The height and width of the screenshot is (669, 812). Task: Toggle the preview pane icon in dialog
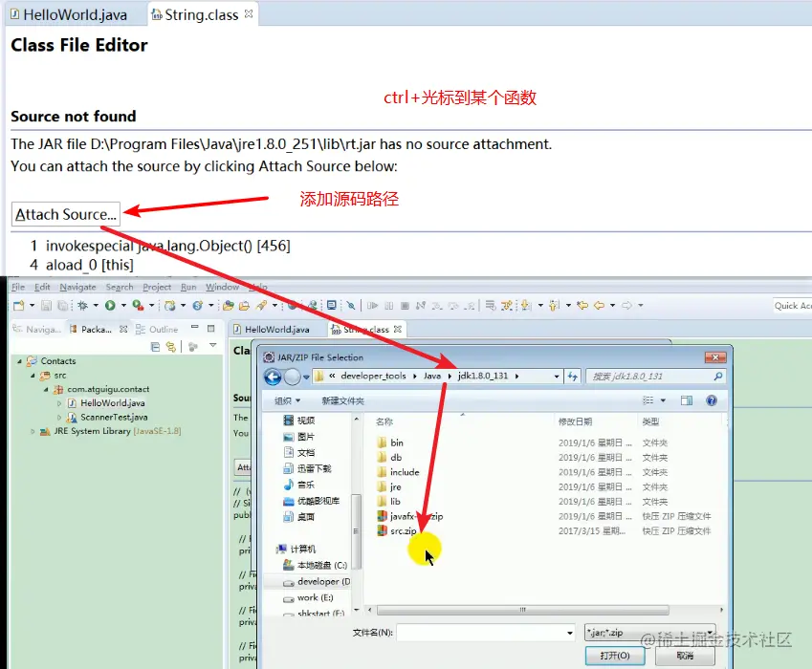(x=687, y=400)
